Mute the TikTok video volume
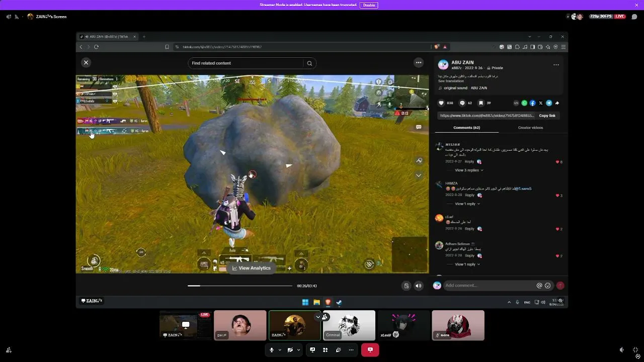 [418, 286]
